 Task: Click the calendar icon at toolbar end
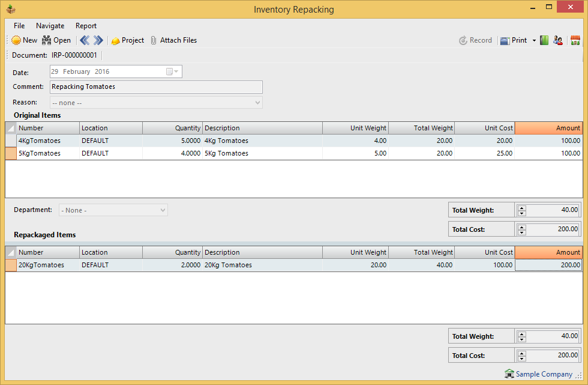tap(575, 40)
